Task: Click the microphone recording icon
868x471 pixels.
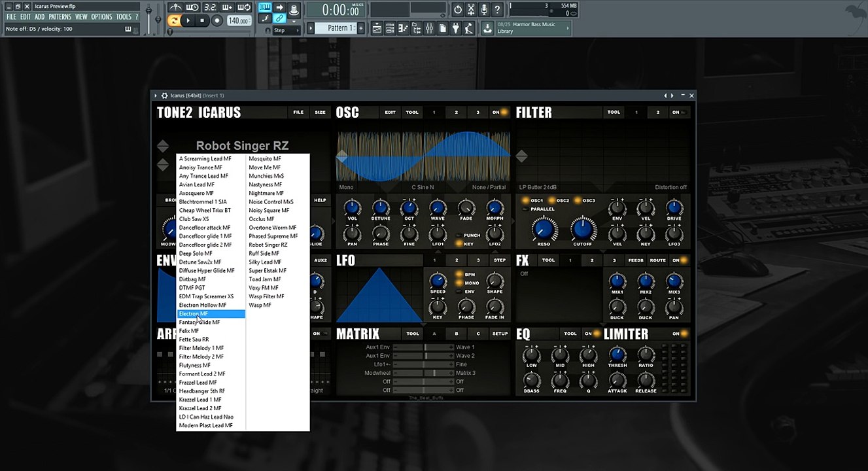Action: coord(484,10)
